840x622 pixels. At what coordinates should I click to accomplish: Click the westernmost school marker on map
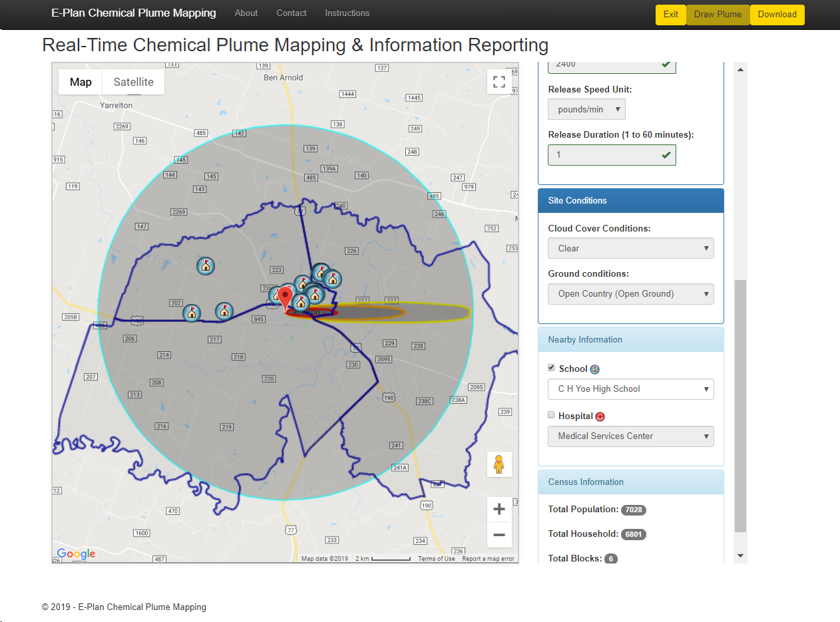(192, 313)
